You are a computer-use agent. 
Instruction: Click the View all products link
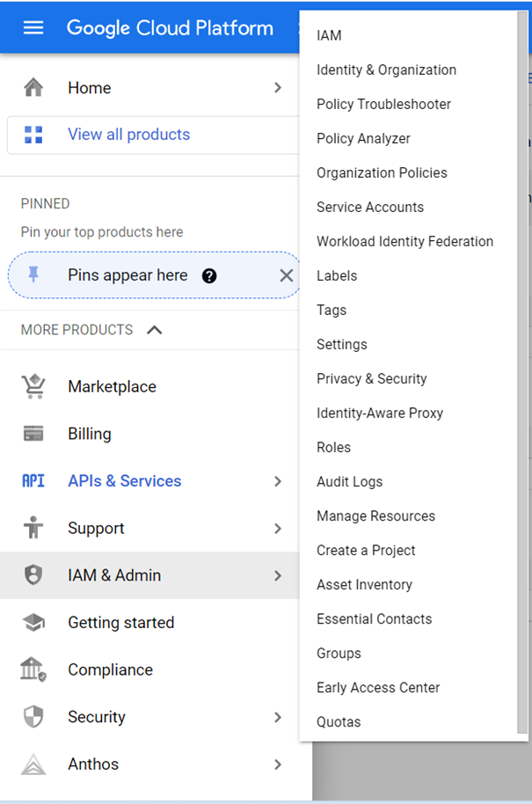point(128,135)
